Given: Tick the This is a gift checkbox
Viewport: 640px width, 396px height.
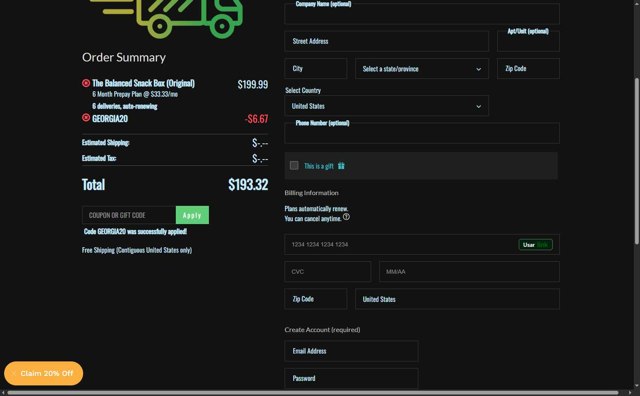Looking at the screenshot, I should 294,165.
